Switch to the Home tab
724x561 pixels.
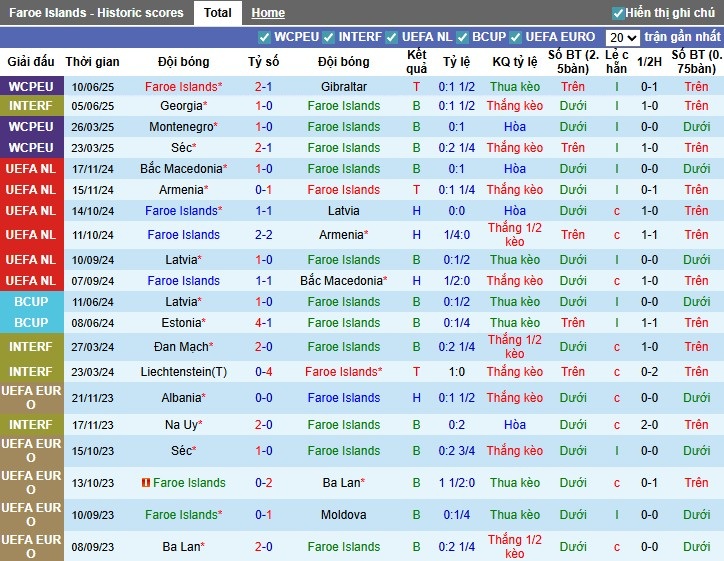tap(268, 13)
